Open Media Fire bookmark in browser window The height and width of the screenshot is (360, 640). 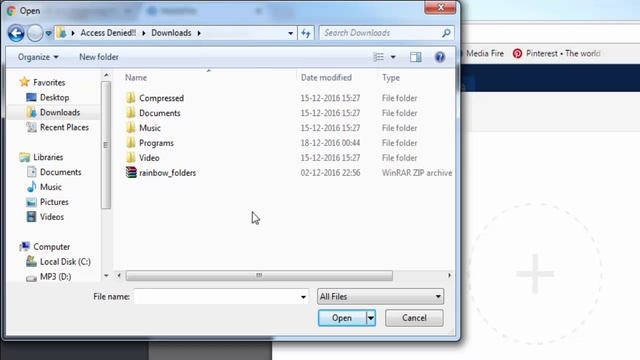point(484,53)
